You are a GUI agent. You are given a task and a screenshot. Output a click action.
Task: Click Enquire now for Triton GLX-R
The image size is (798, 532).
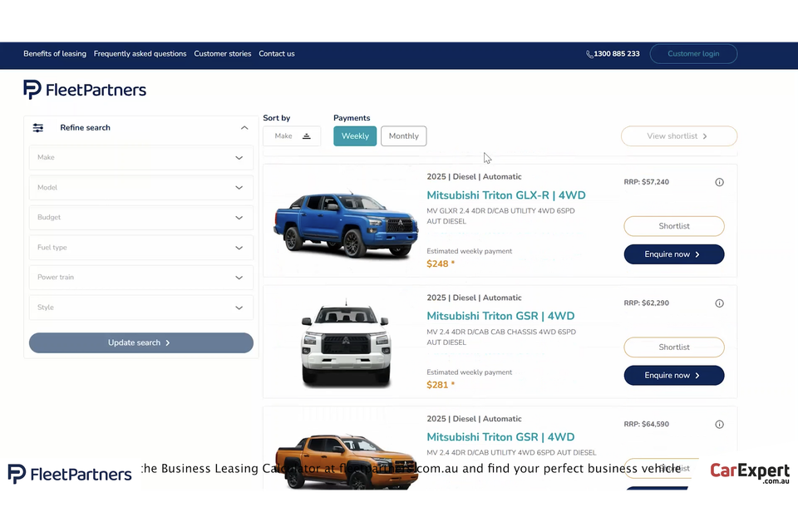click(x=673, y=254)
